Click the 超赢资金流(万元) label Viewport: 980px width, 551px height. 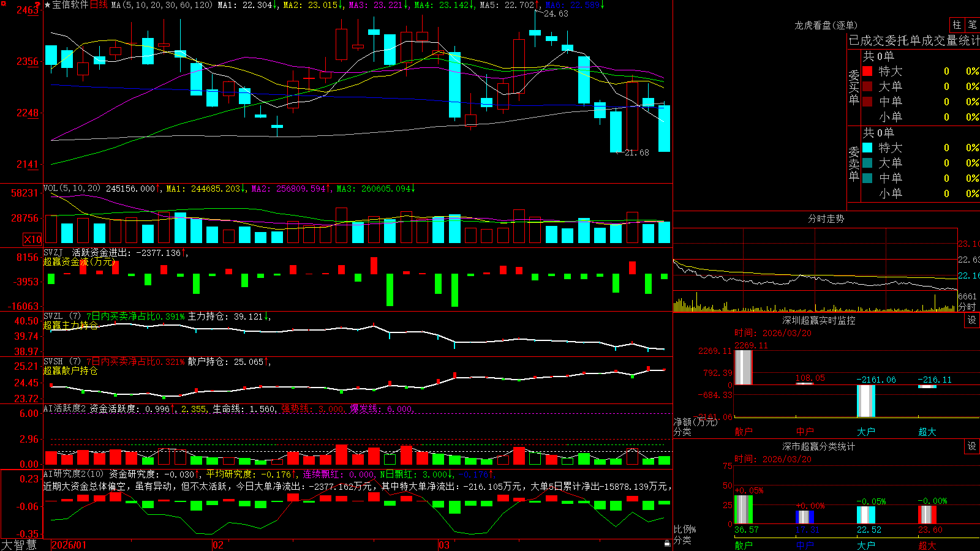pyautogui.click(x=79, y=261)
